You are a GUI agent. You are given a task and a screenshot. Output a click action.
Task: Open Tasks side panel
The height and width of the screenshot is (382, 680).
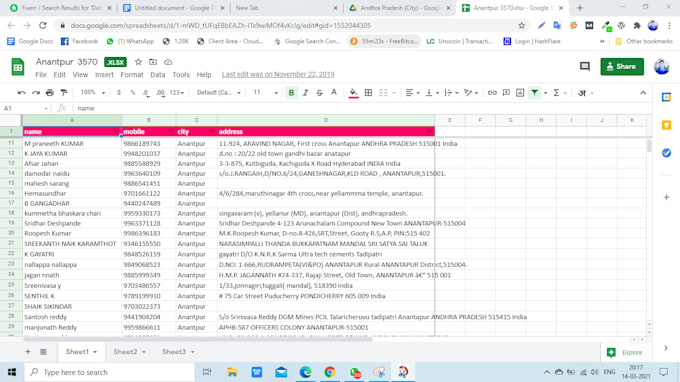667,153
